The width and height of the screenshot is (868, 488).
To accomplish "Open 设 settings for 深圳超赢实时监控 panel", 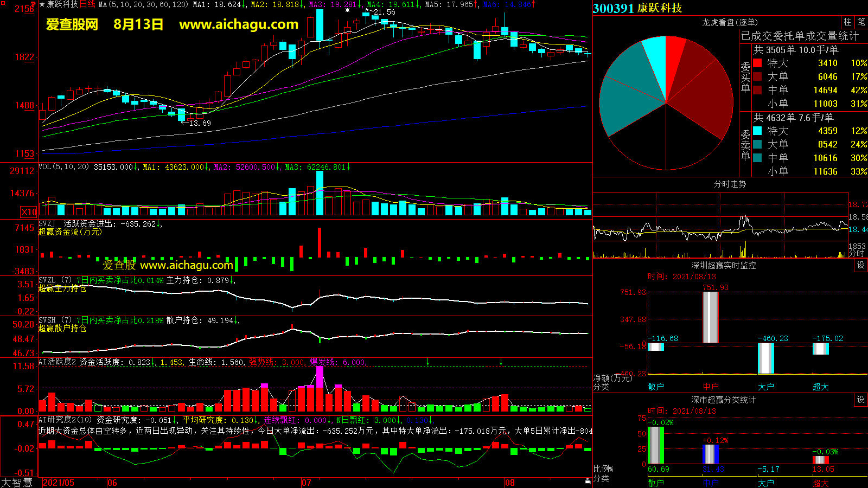I will 861,265.
